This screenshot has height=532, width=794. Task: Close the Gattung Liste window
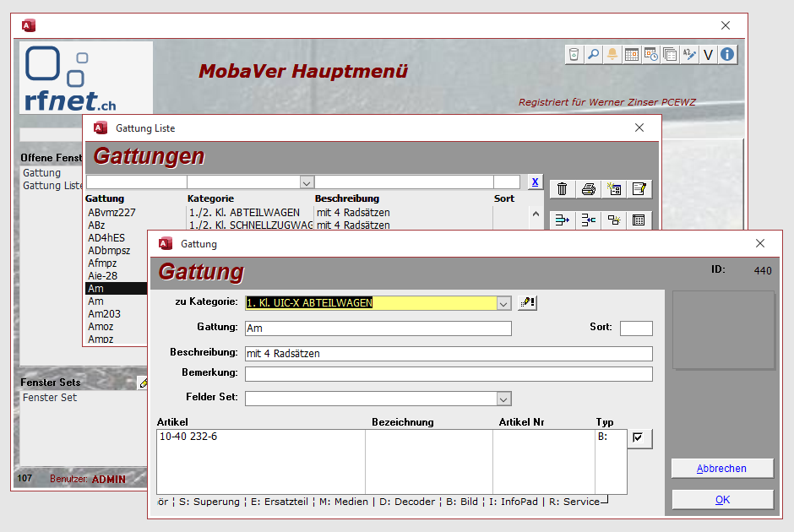click(x=639, y=128)
